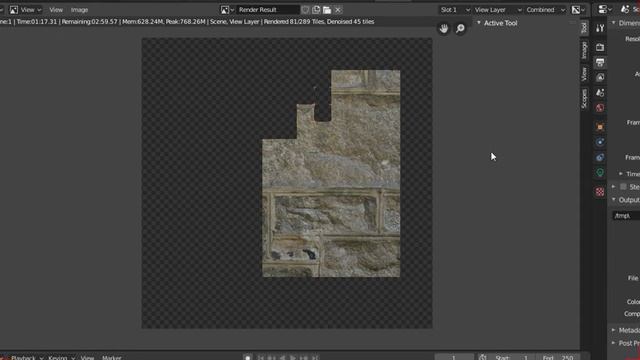Toggle fake user shield next to Render Result
640x360 pixels.
tap(305, 9)
